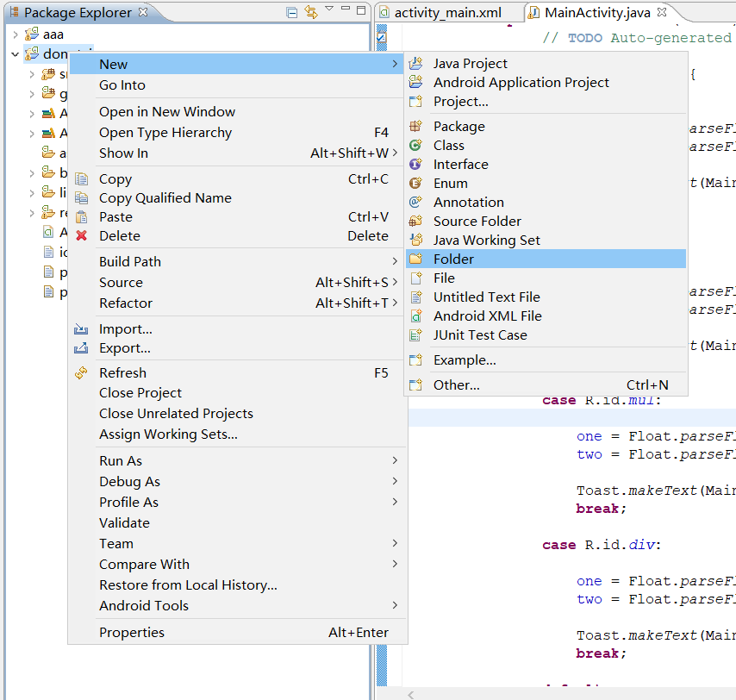The width and height of the screenshot is (736, 700).
Task: Select the aaa project in Package Explorer
Action: click(x=53, y=34)
